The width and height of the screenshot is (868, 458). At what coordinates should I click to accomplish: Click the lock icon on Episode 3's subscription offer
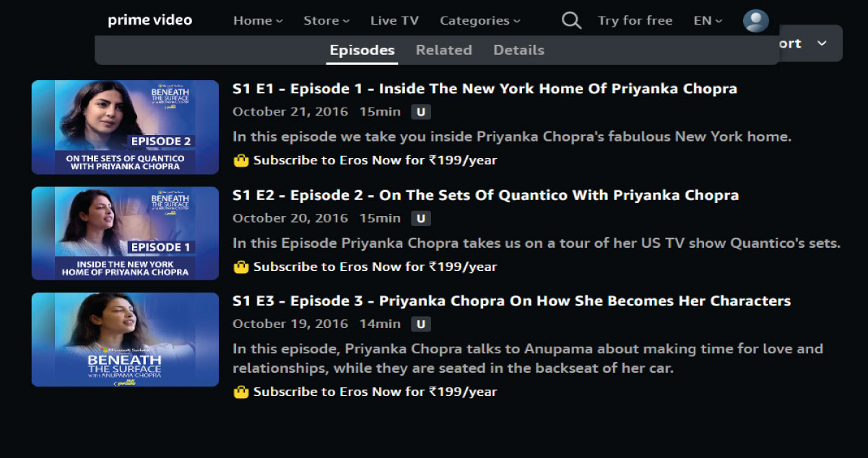tap(242, 391)
